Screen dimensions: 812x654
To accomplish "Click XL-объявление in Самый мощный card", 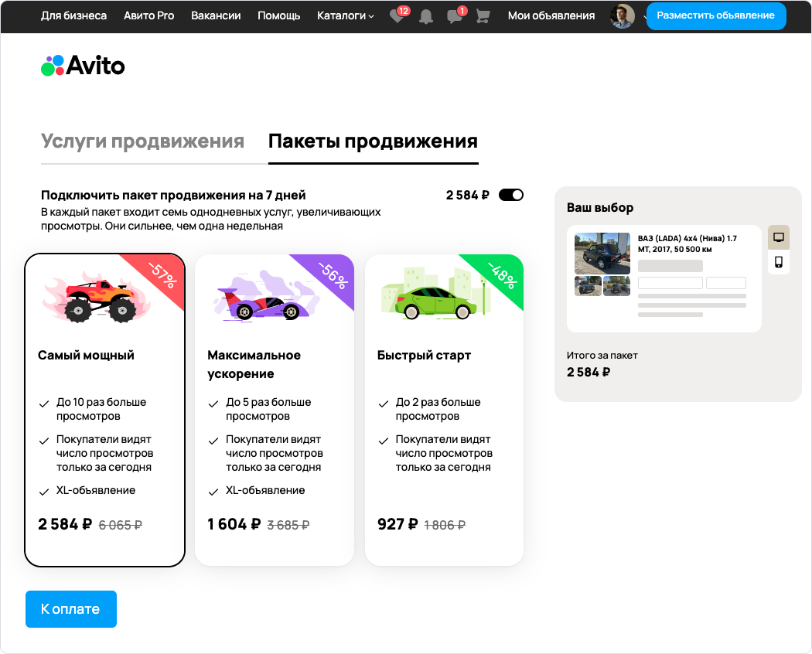I will 96,490.
